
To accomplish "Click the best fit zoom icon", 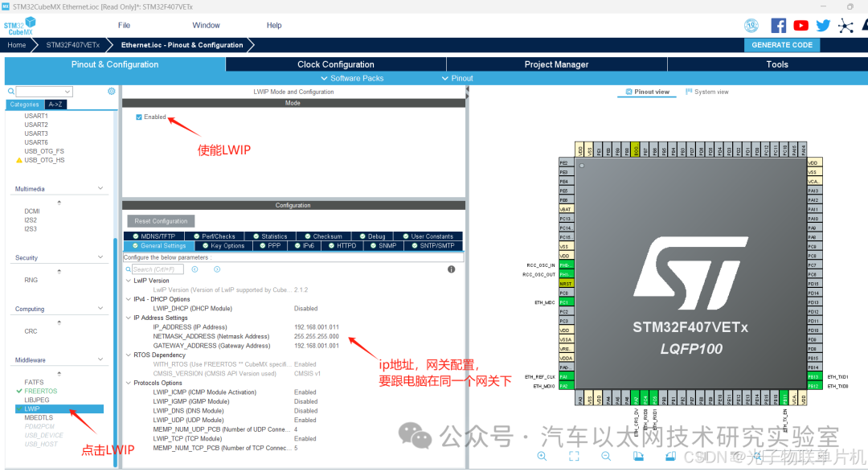I will click(575, 456).
